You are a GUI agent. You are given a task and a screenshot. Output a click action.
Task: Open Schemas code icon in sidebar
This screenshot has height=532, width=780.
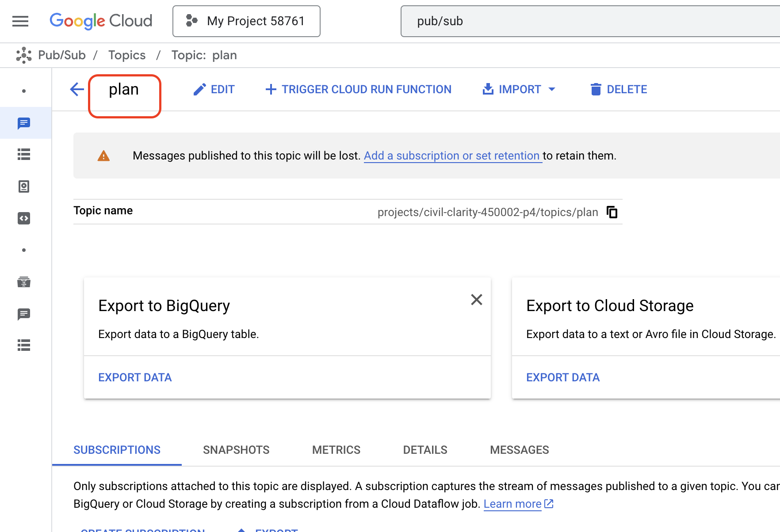[24, 218]
